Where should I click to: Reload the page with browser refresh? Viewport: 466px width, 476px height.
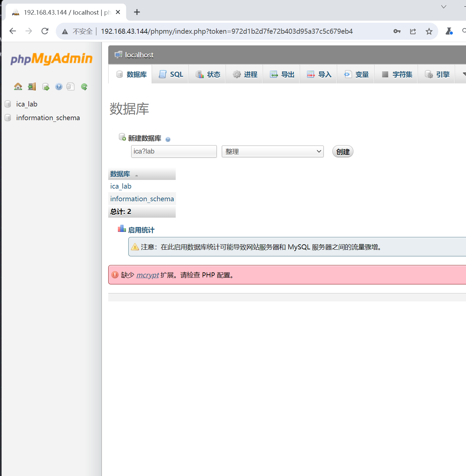point(45,31)
